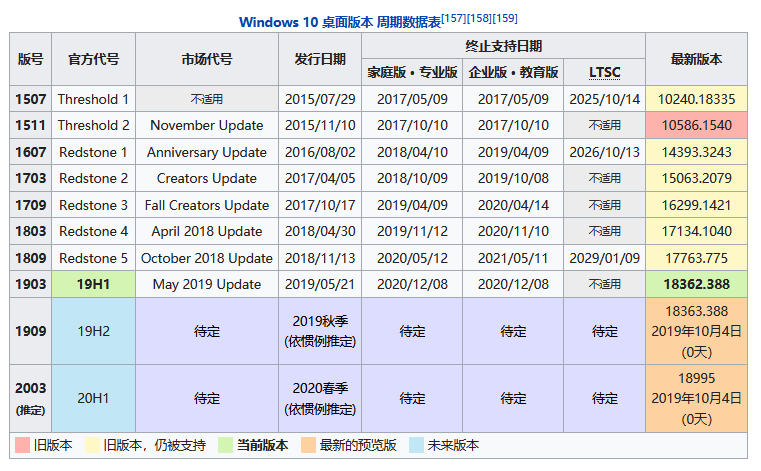Screen dimensions: 761x471
Task: Click the red build cell 10586.1540
Action: 696,125
